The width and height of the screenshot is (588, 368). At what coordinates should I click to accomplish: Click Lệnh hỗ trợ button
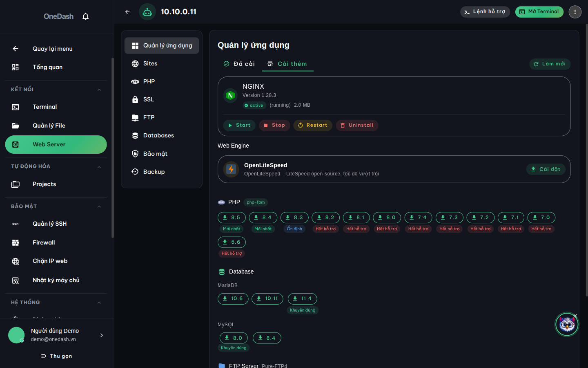pyautogui.click(x=485, y=12)
